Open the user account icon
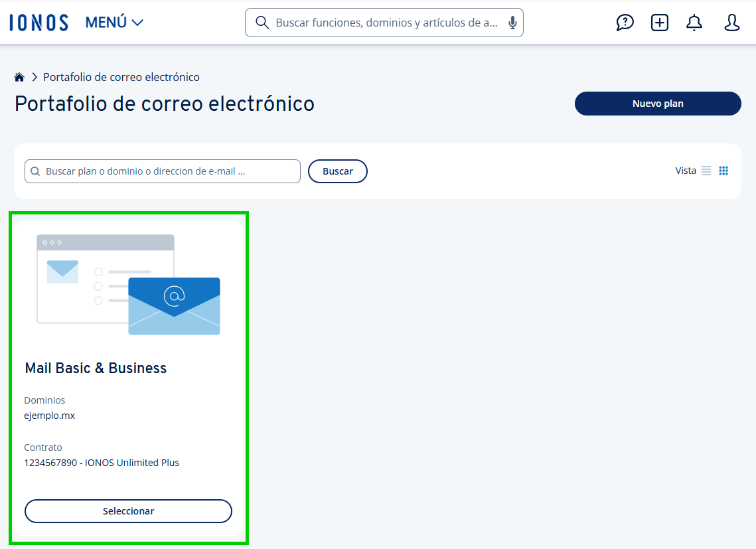The width and height of the screenshot is (756, 549). point(732,23)
